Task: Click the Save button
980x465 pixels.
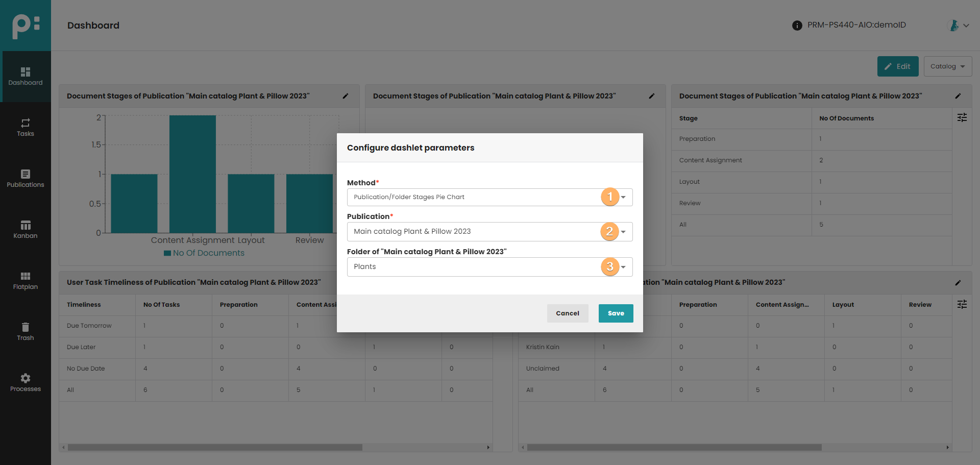Action: (x=616, y=313)
